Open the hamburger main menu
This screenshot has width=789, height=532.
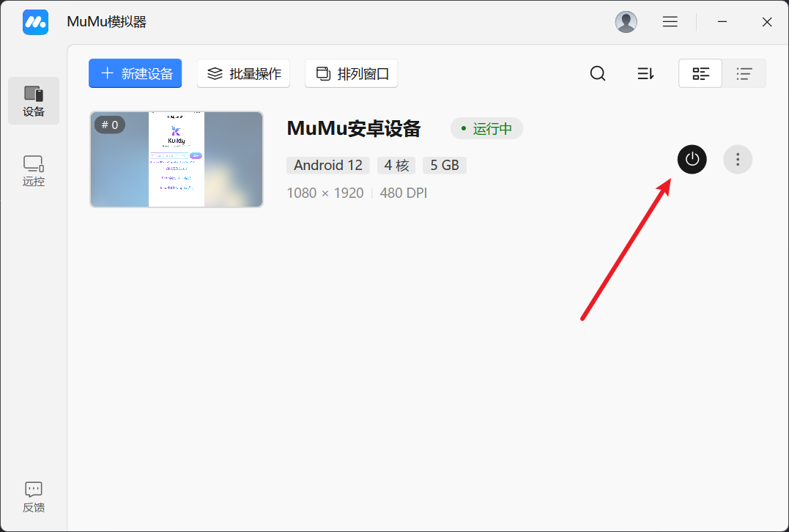tap(670, 22)
